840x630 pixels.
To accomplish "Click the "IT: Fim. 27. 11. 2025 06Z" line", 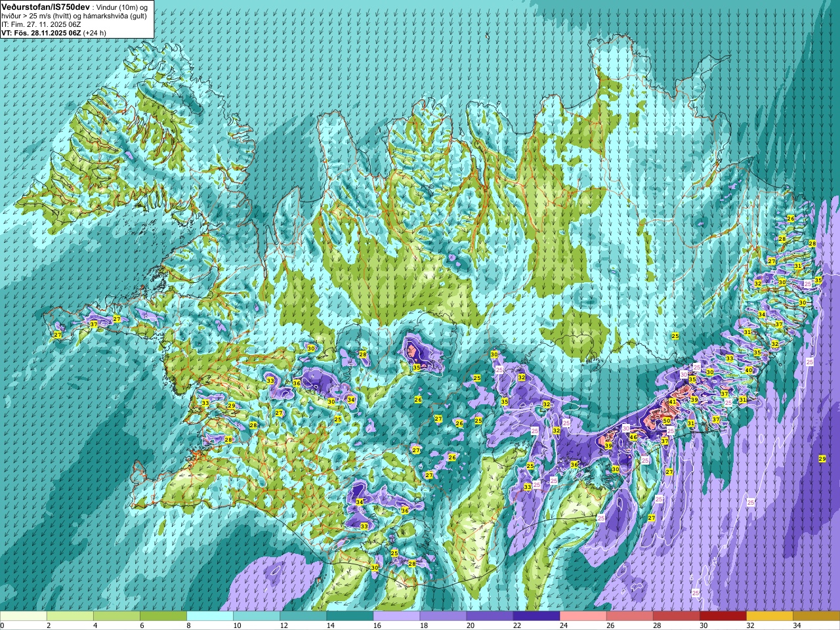I will click(x=41, y=24).
